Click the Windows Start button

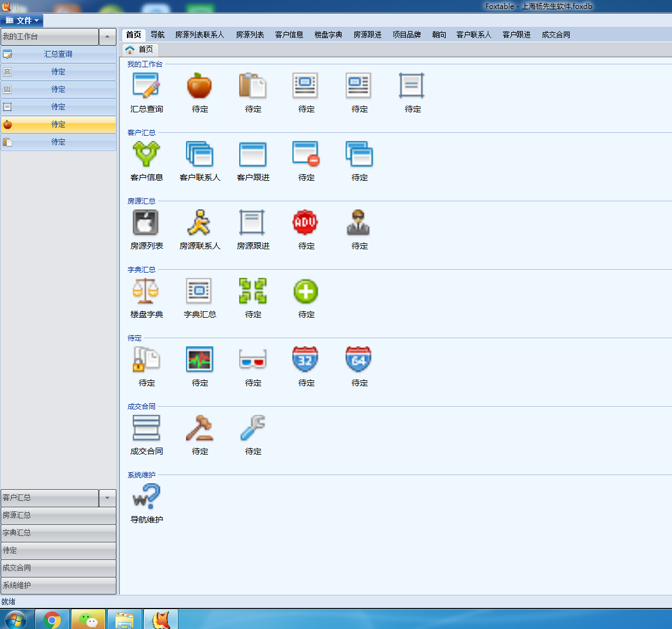(15, 619)
